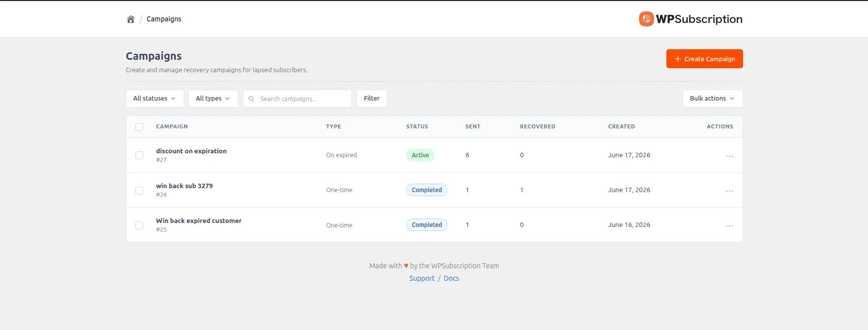Click the CAMPAIGN column header

pyautogui.click(x=172, y=126)
